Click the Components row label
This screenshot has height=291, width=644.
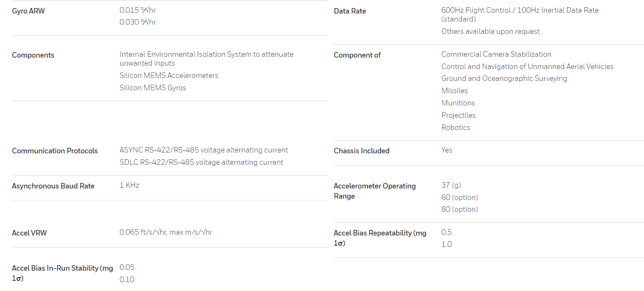[33, 55]
